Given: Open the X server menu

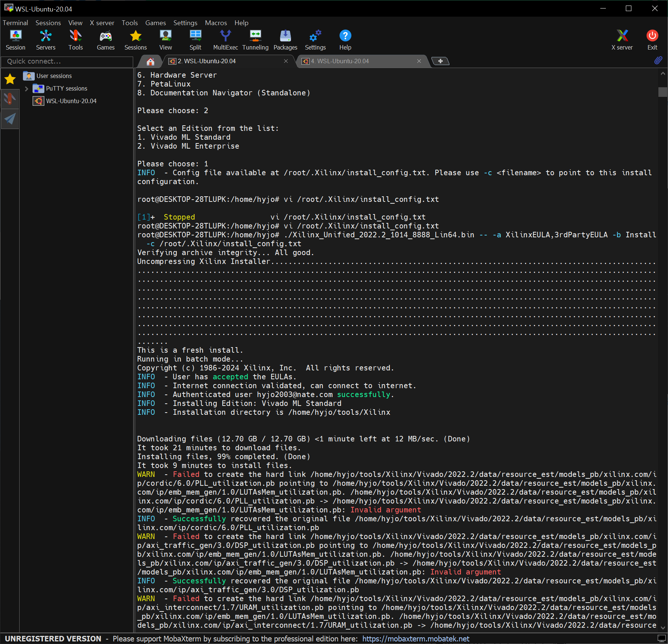Looking at the screenshot, I should pyautogui.click(x=102, y=23).
